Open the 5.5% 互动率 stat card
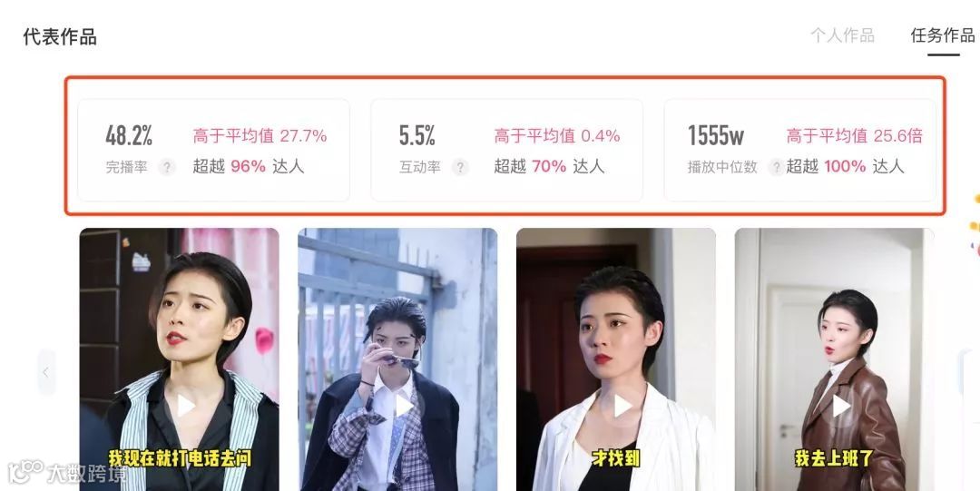 507,150
